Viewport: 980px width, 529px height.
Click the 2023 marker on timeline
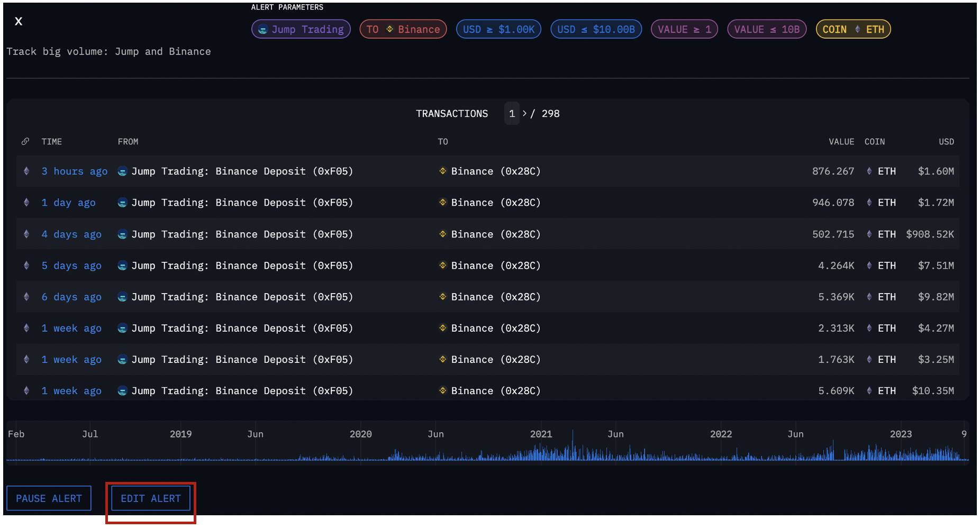tap(901, 434)
